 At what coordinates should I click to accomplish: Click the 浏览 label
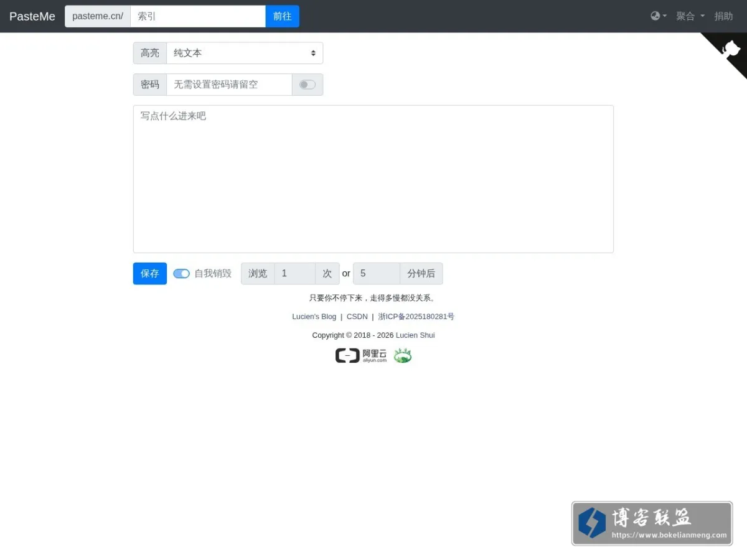pyautogui.click(x=258, y=274)
